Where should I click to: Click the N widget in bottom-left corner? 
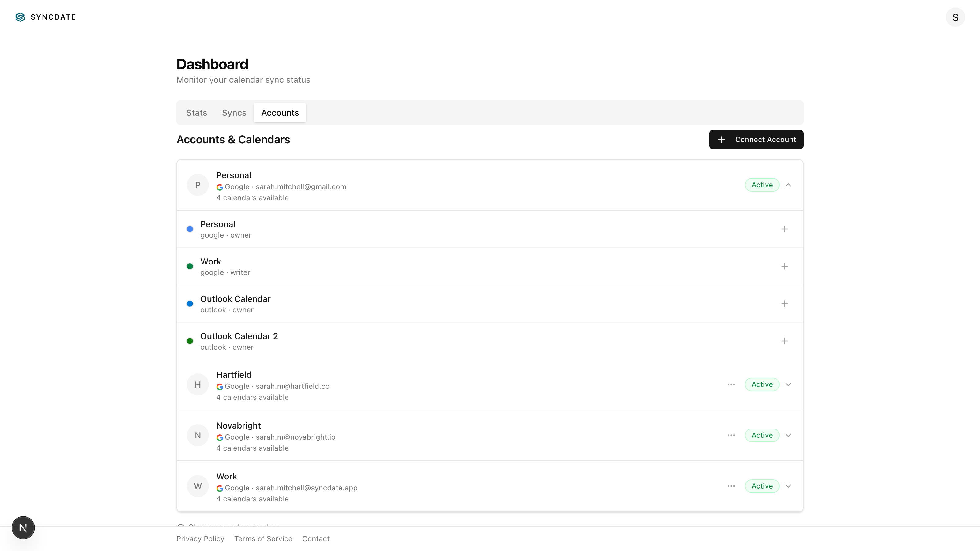click(23, 527)
